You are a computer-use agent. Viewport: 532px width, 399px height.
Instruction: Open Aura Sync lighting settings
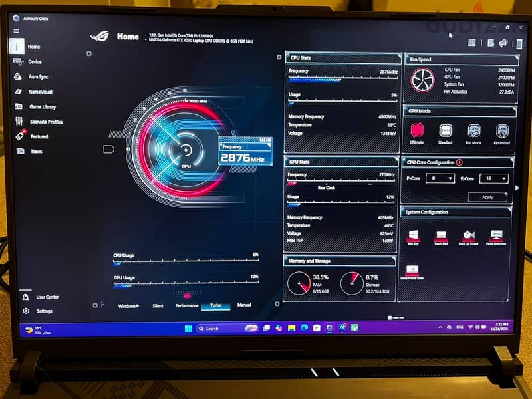[31, 76]
